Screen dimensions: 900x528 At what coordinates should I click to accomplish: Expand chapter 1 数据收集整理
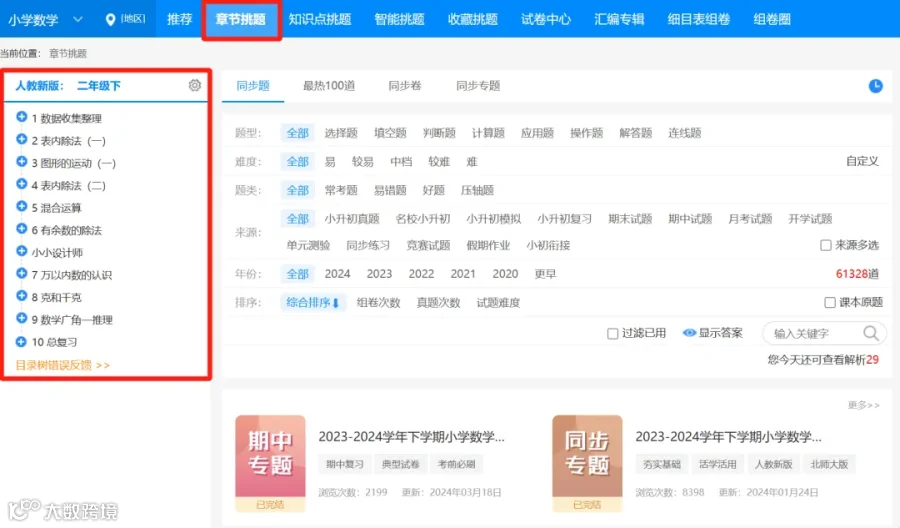(x=22, y=117)
